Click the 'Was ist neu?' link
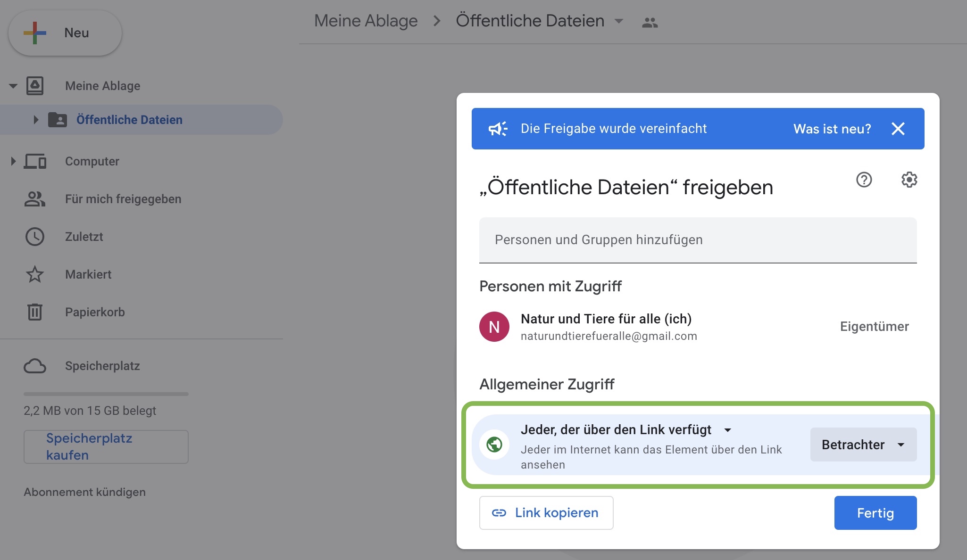Screen dimensions: 967x560 pos(832,129)
